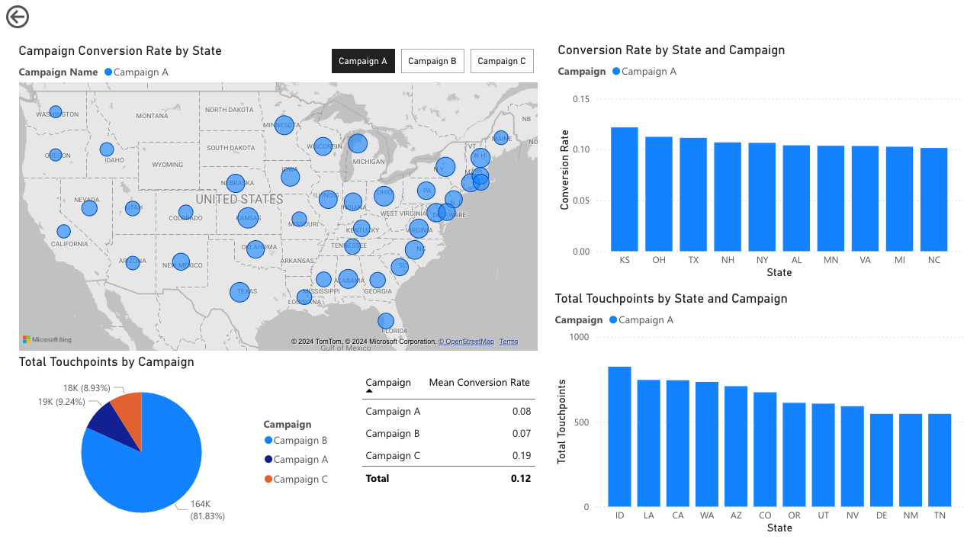980x552 pixels.
Task: Click the Campaign A table row
Action: [448, 412]
